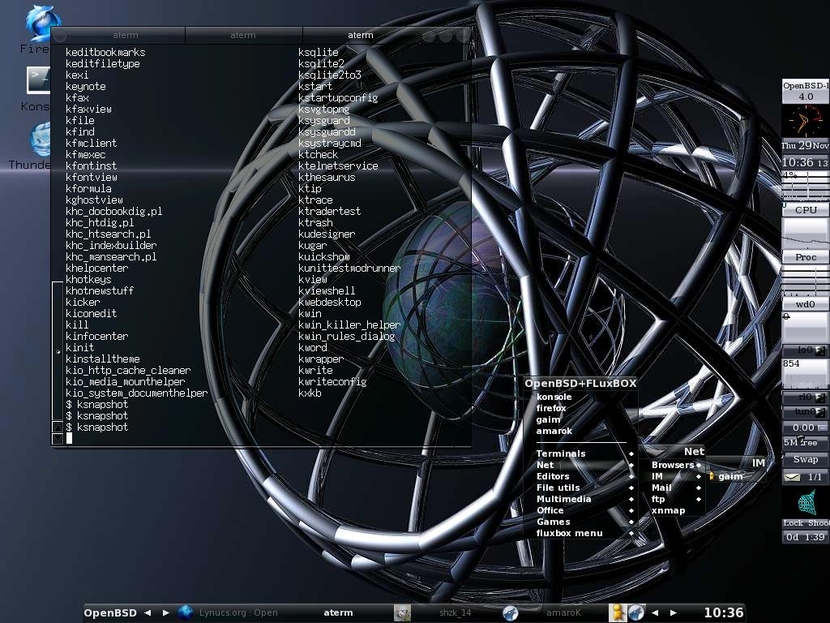Click the teal mesh gkrellm plugin icon

[807, 503]
